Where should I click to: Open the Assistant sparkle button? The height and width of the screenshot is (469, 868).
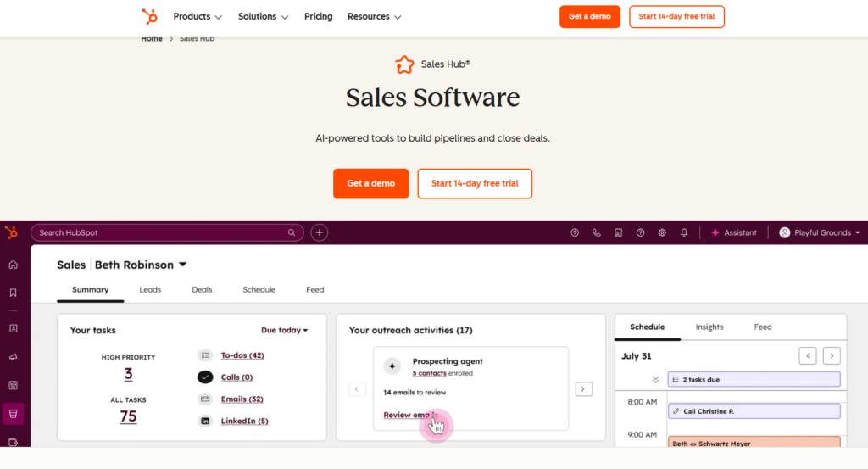(733, 232)
